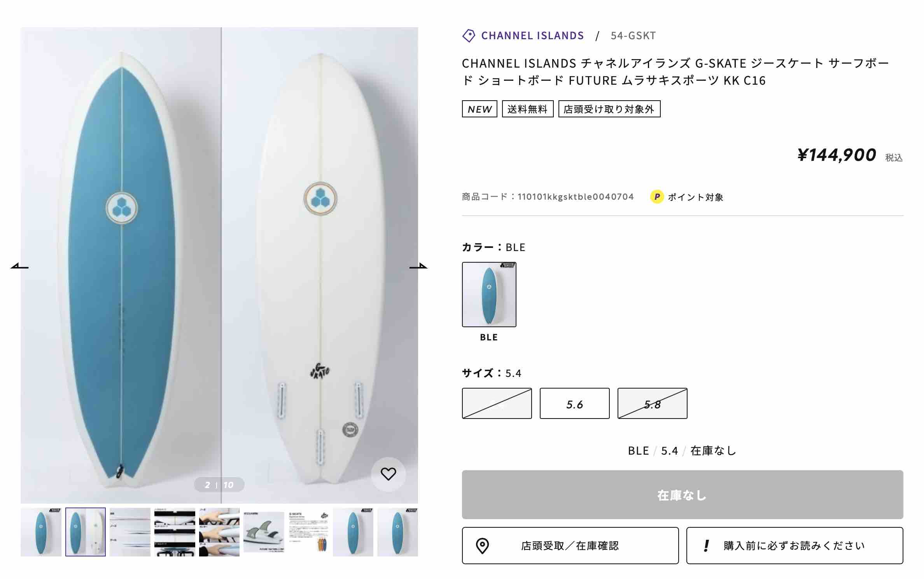
Task: Open 店頭受取／在庫確認 store stock check
Action: 570,546
